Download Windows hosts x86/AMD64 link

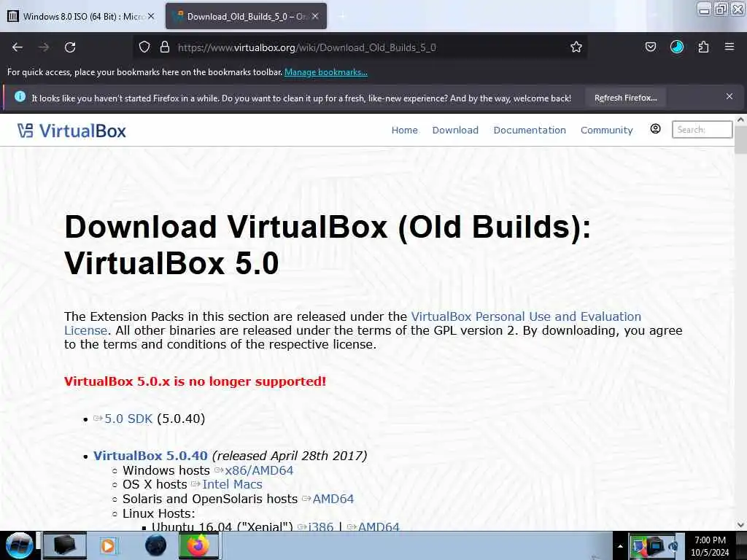259,470
